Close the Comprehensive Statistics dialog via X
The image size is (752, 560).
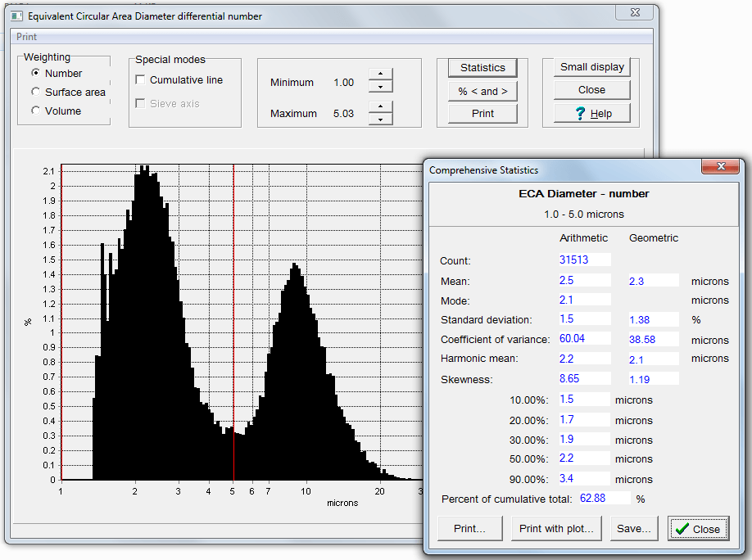pos(722,167)
